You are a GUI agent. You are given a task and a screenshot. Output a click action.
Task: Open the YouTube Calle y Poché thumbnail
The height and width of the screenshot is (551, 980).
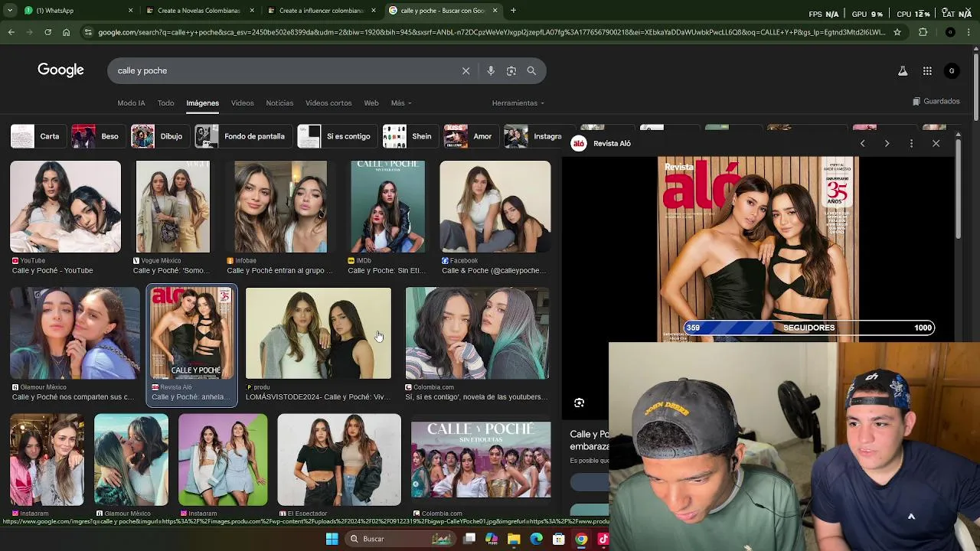[65, 207]
